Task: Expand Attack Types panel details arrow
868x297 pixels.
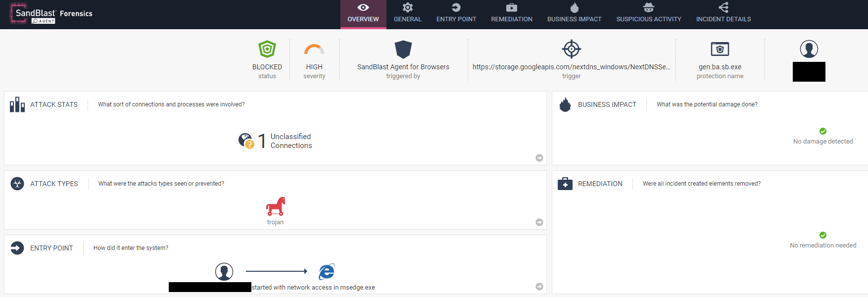Action: pos(539,222)
